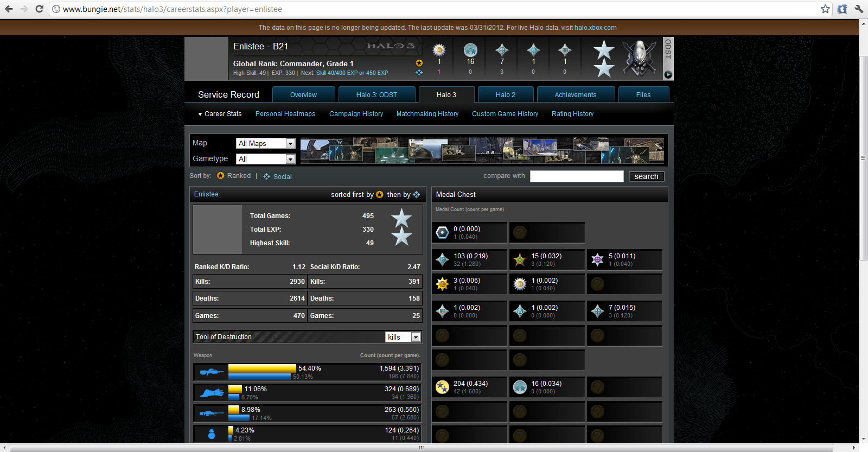Click the hexagon medal showing 0 (0.000)
868x452 pixels.
pyautogui.click(x=443, y=233)
